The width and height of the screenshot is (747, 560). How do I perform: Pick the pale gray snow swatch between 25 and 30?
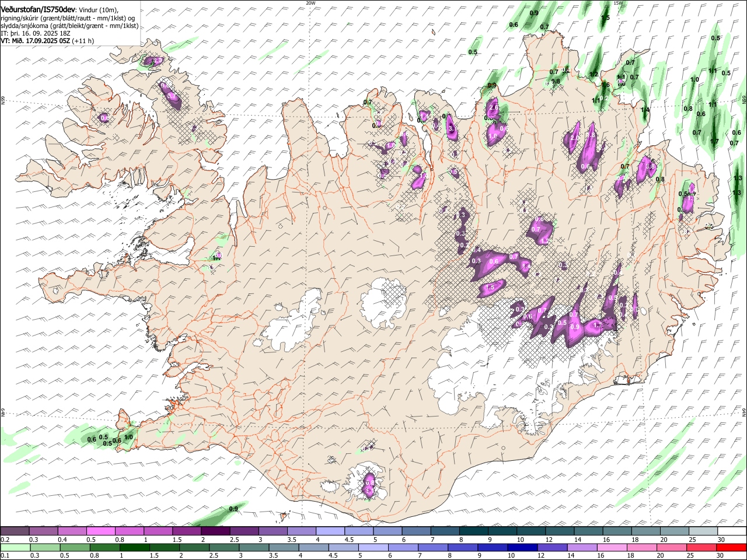(x=703, y=531)
